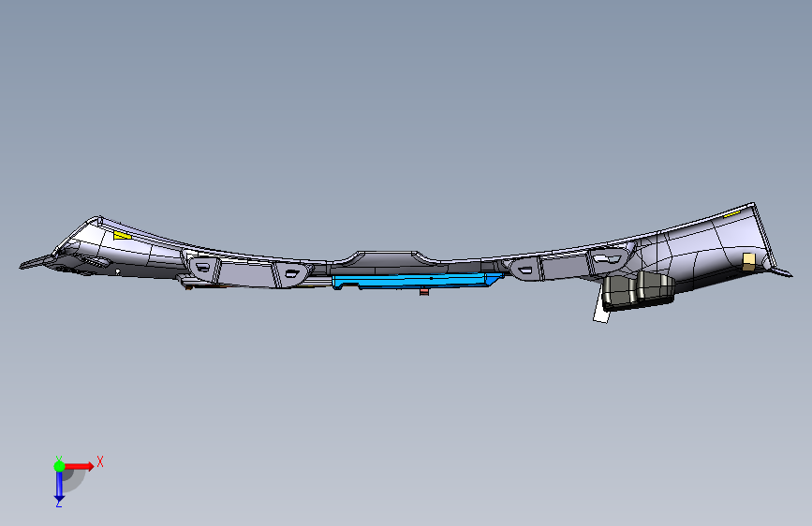Screen dimensions: 812x526
Task: Click the blue Z axis arrow on the triad
Action: click(59, 487)
